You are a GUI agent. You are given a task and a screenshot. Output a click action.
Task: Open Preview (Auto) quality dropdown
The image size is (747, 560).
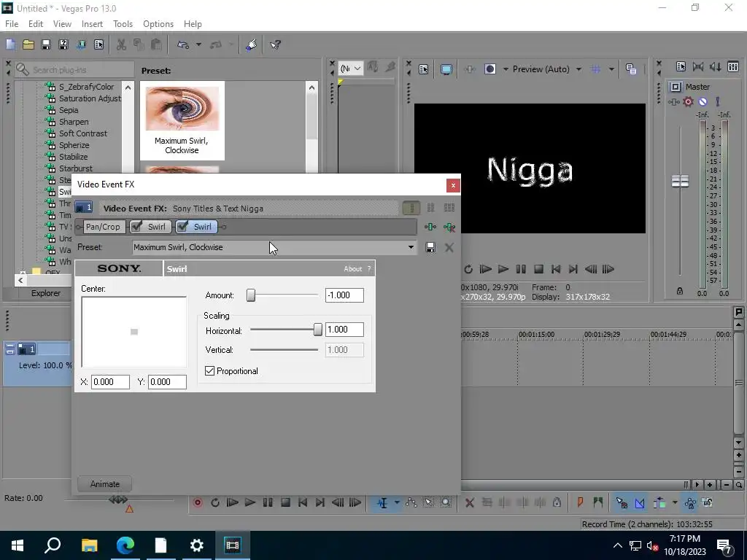coord(578,69)
